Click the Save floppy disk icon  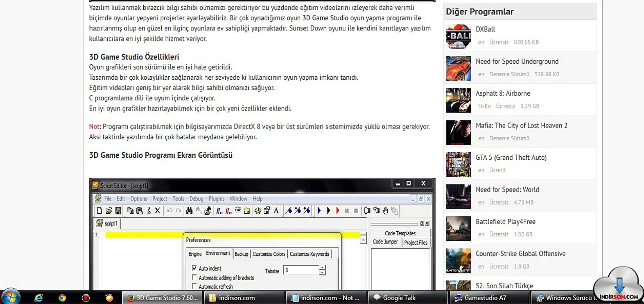(x=118, y=211)
